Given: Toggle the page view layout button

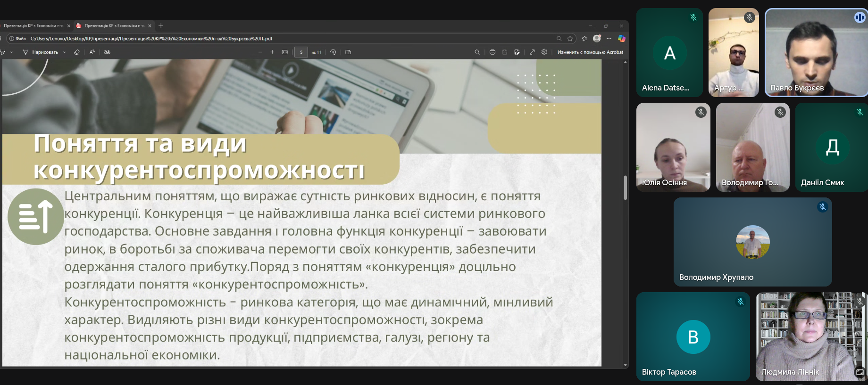Looking at the screenshot, I should coord(348,52).
